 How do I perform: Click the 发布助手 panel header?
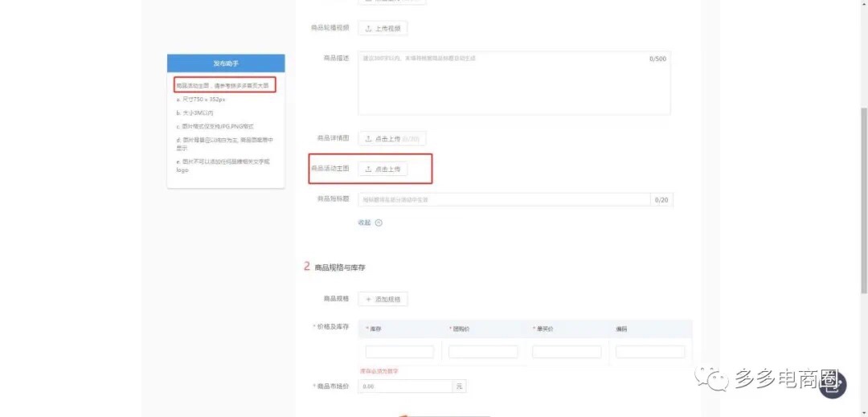[226, 63]
